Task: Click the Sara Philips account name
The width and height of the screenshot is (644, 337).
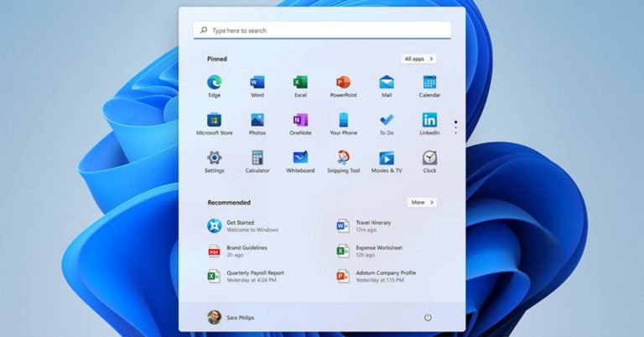Action: tap(241, 318)
